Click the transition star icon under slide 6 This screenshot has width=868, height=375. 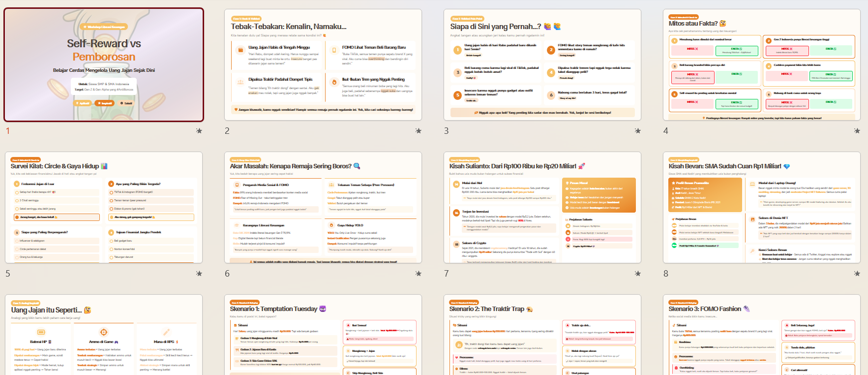point(418,274)
